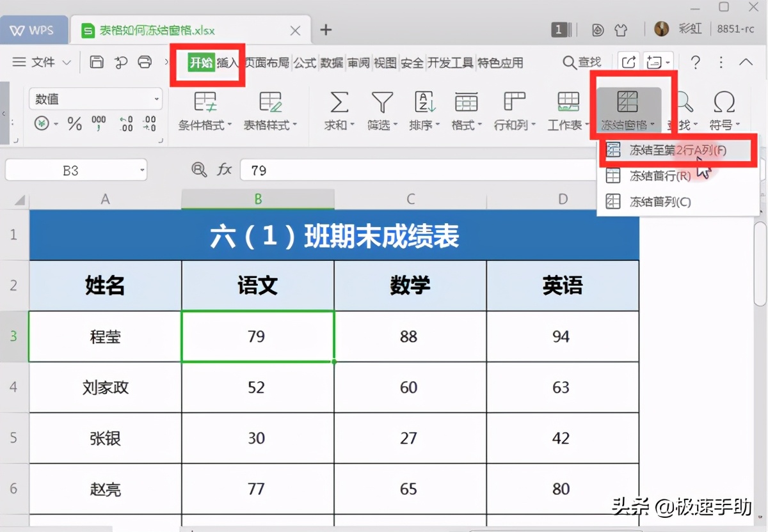Select row 4 header
The height and width of the screenshot is (532, 768).
pyautogui.click(x=14, y=387)
